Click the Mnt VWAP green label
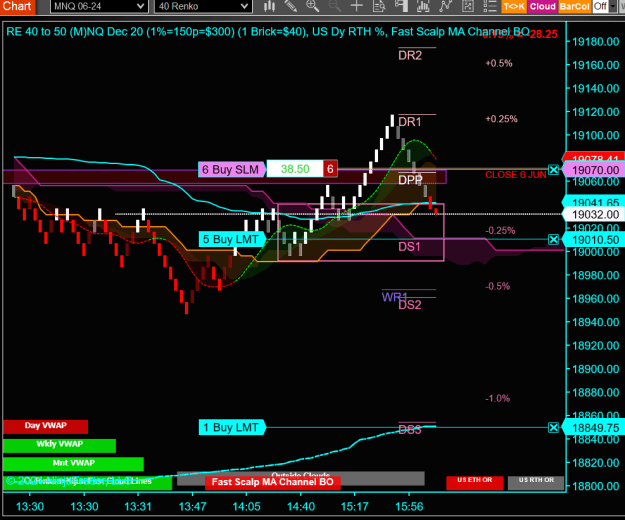 coord(73,464)
